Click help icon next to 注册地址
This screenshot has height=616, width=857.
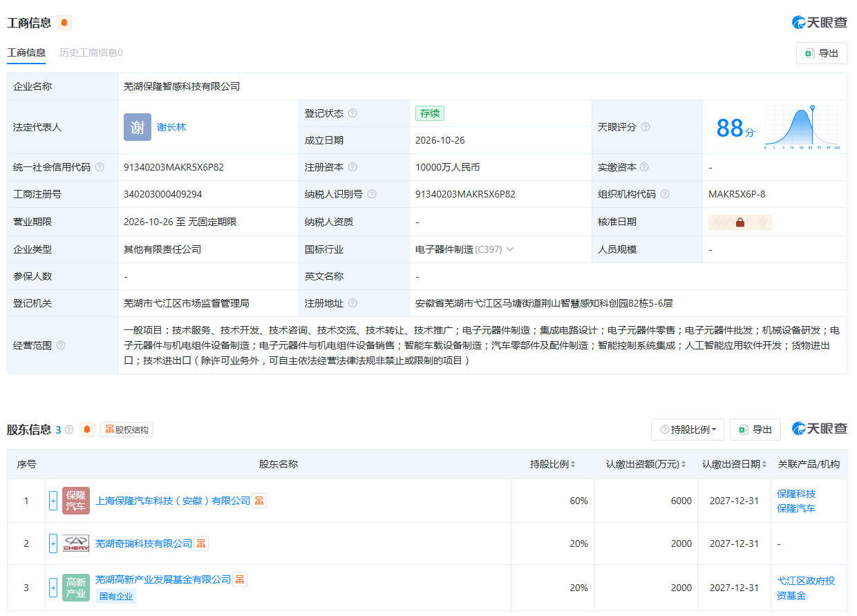[x=352, y=303]
